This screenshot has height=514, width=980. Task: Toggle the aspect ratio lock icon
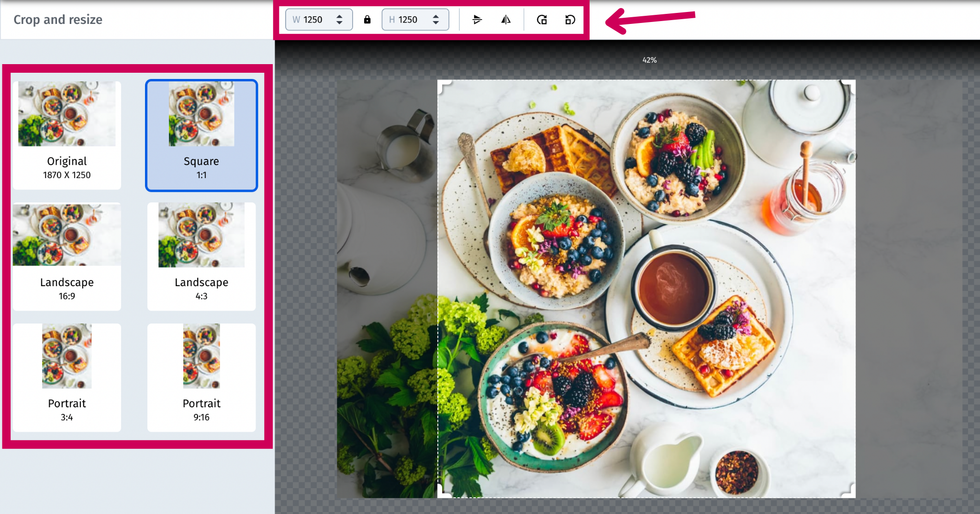[367, 20]
